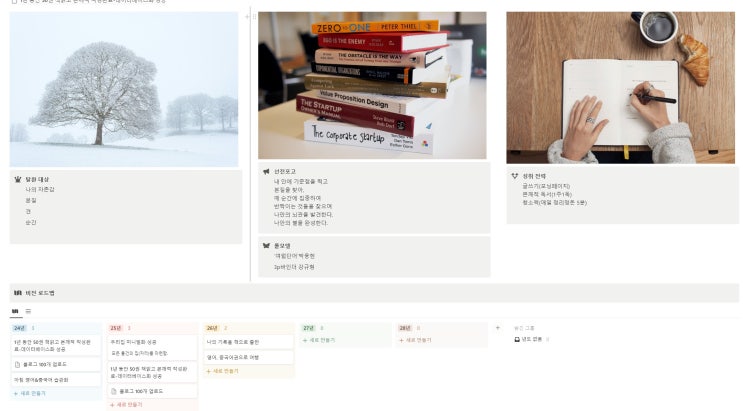
Task: Open the 28년 group label
Action: click(405, 328)
